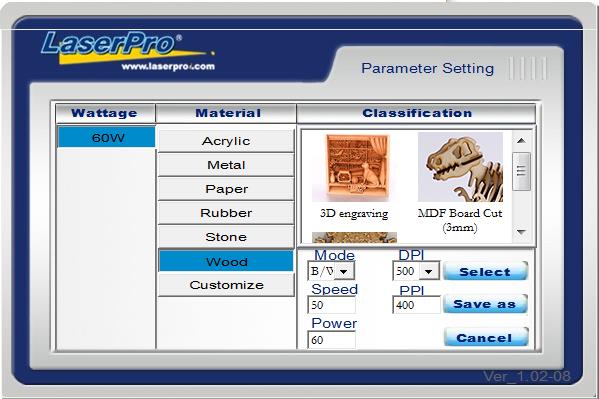599x399 pixels.
Task: Click the Speed input field
Action: [331, 305]
